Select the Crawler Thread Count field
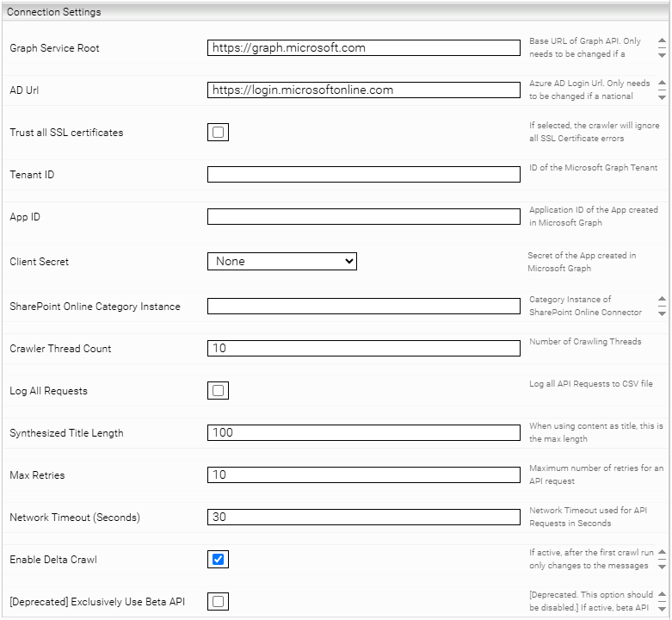Screen dimensions: 672x620 pos(363,349)
